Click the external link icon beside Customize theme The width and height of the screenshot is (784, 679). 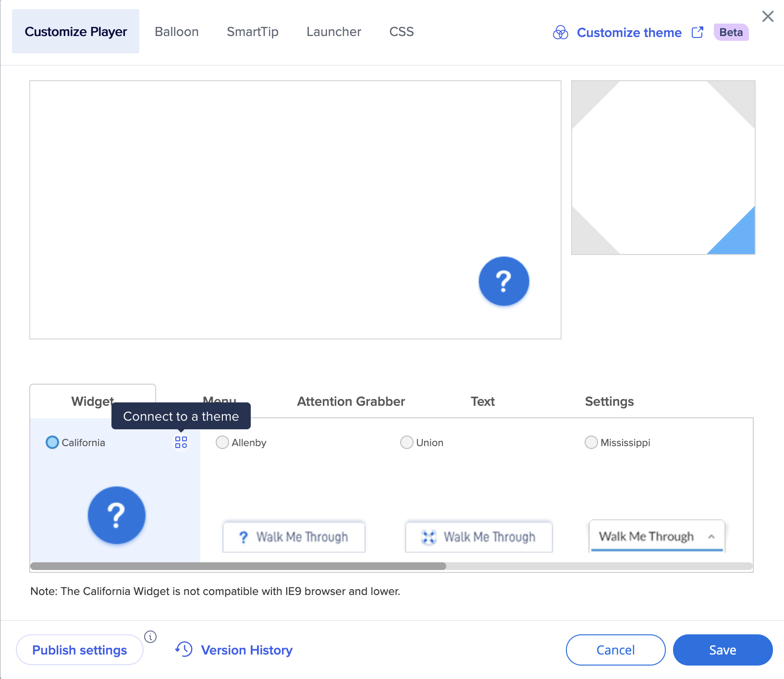[x=697, y=32]
